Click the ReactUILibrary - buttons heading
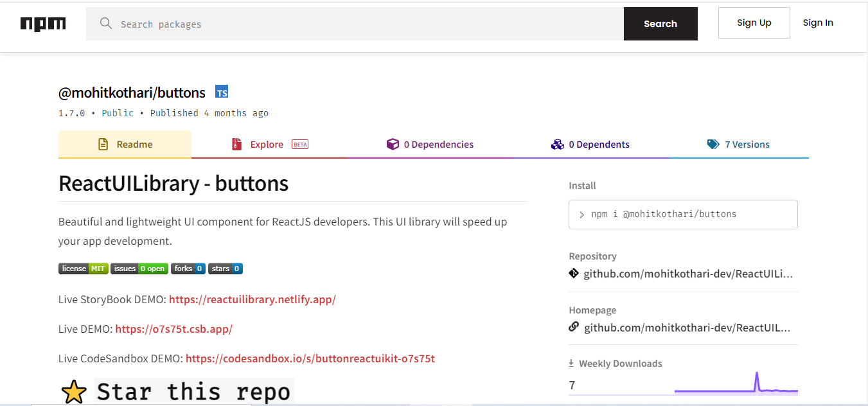This screenshot has height=406, width=868. [x=173, y=184]
